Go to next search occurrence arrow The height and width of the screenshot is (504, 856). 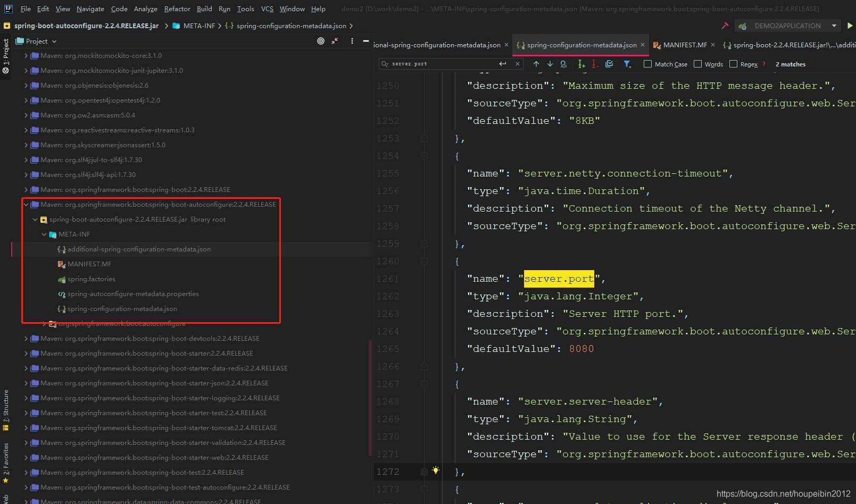click(x=550, y=64)
